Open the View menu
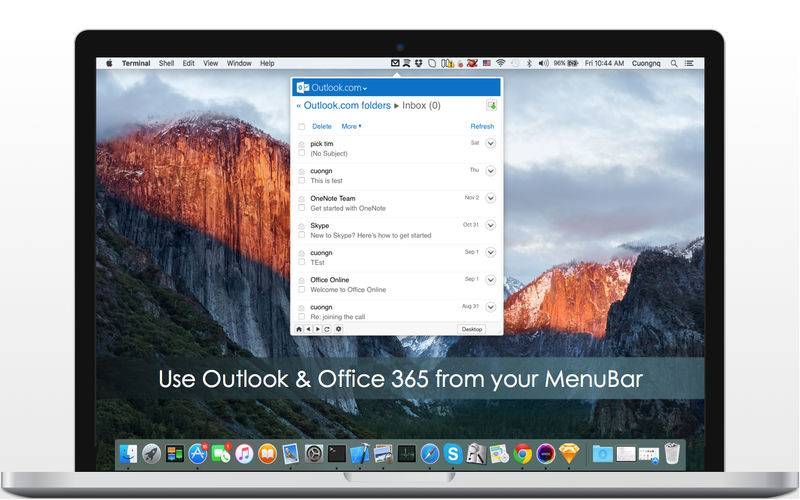The height and width of the screenshot is (500, 800). point(211,63)
